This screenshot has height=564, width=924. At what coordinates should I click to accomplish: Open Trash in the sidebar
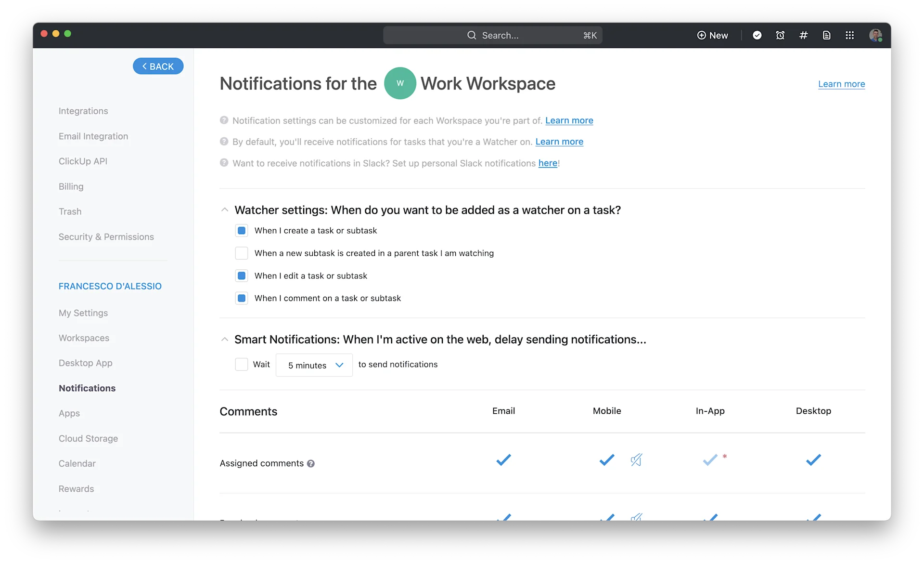[x=70, y=211]
